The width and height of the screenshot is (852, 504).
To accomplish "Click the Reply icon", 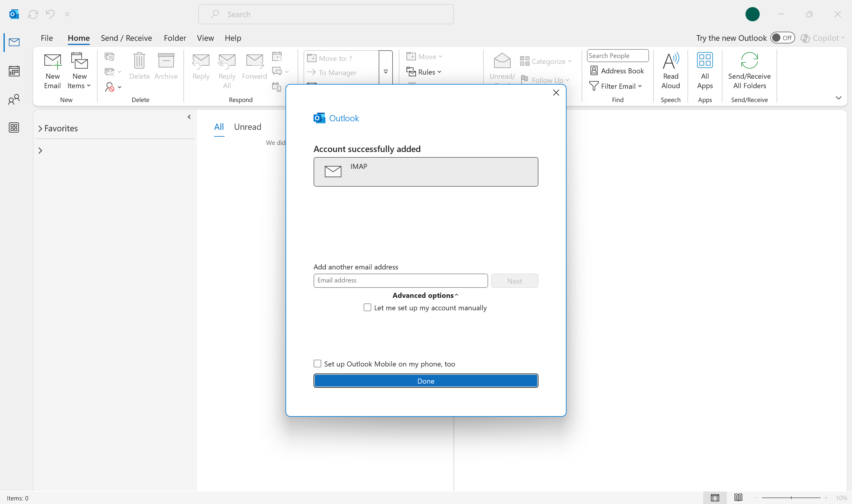I will pyautogui.click(x=201, y=67).
